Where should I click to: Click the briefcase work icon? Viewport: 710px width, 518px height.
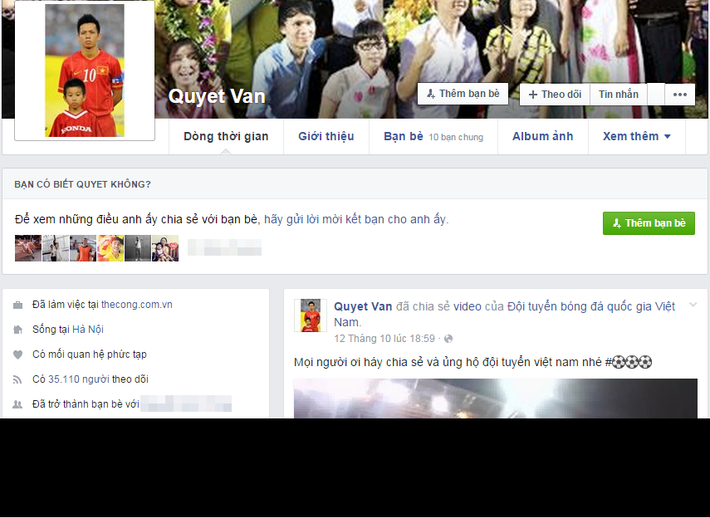18,305
